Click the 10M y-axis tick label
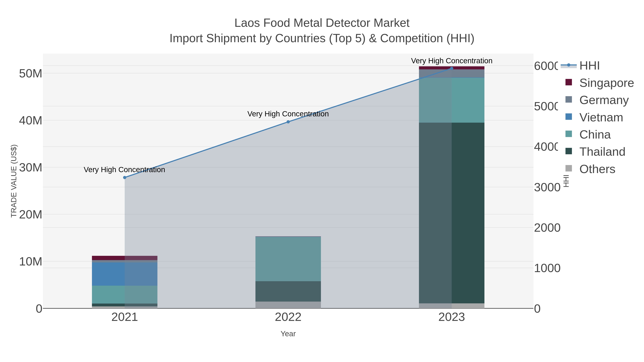Viewport: 644px width, 362px height. [x=30, y=261]
